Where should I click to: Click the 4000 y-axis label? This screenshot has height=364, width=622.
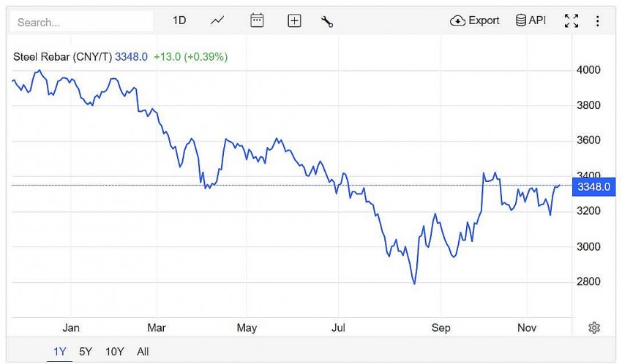click(588, 70)
